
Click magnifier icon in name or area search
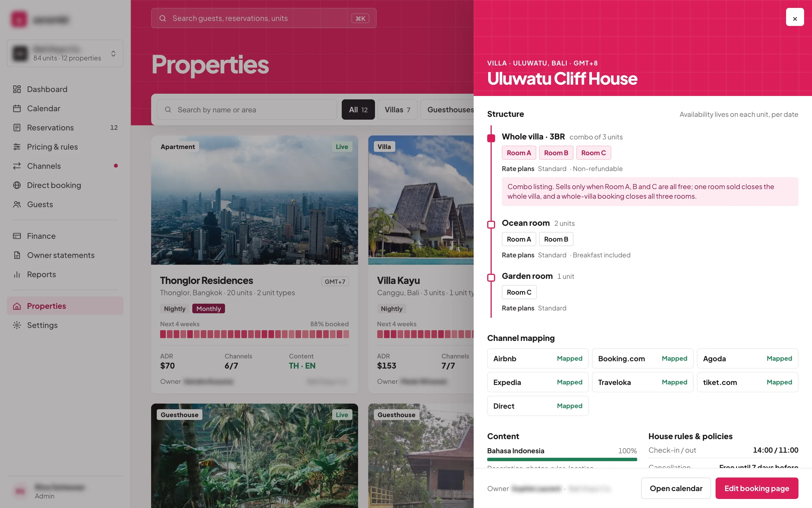[168, 110]
